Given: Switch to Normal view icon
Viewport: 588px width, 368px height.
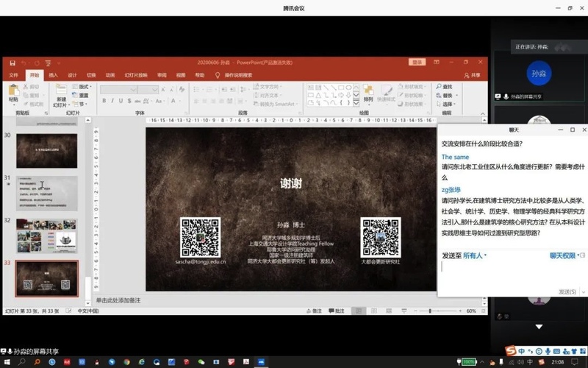Looking at the screenshot, I should tap(359, 311).
